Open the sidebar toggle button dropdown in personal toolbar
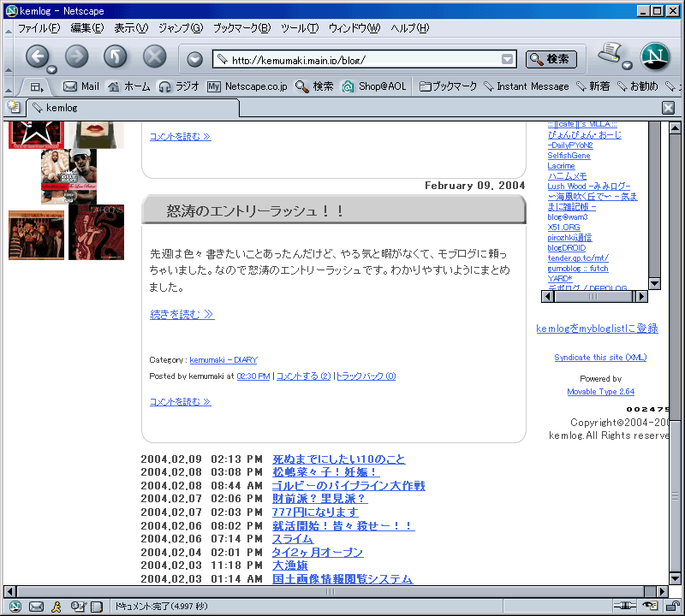Image resolution: width=685 pixels, height=616 pixels. pos(37,87)
